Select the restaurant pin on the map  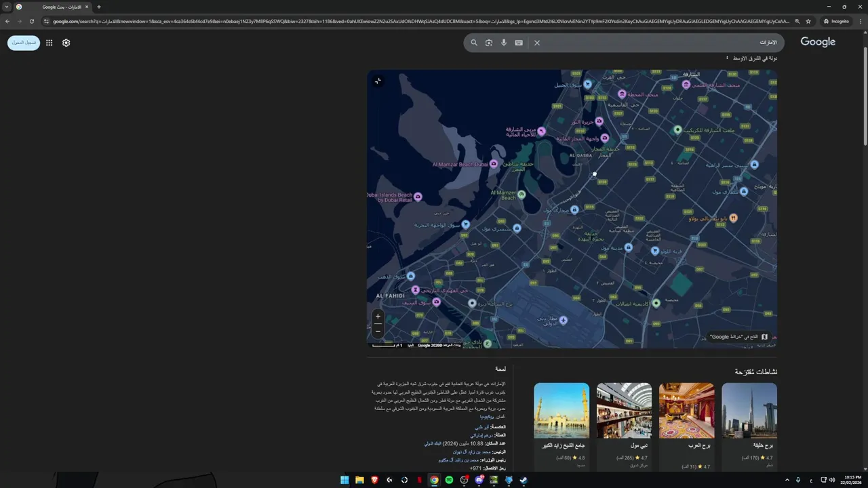[733, 218]
